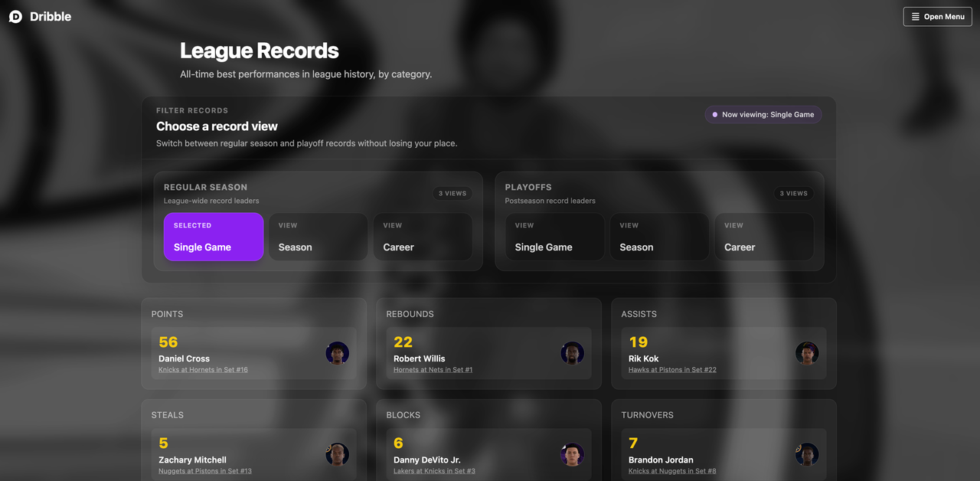Open Hornets at Nets in Set #1 link
Image resolution: width=980 pixels, height=481 pixels.
click(x=433, y=370)
